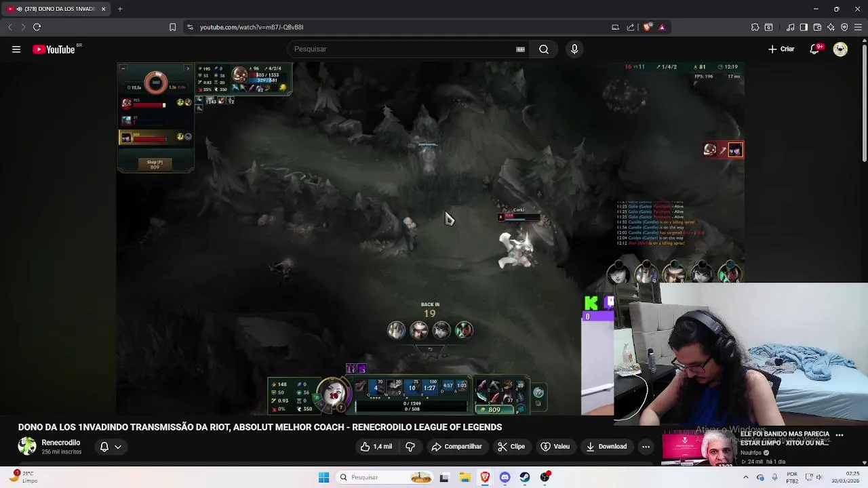Click the Windows taskbar search box
The height and width of the screenshot is (488, 868).
(x=384, y=477)
